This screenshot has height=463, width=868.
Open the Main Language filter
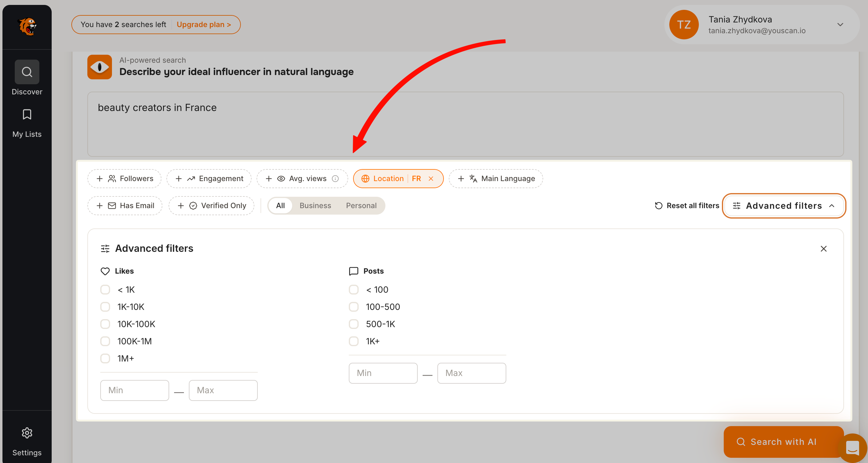coord(496,178)
